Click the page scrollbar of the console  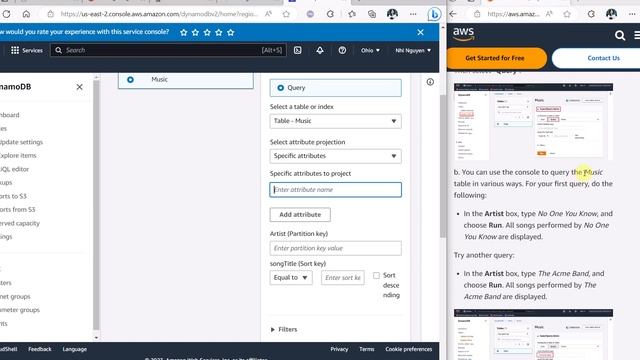click(x=443, y=165)
